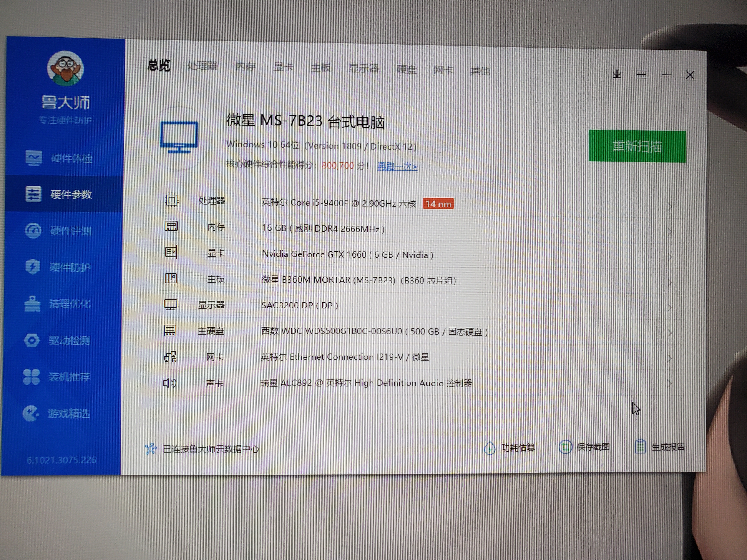Viewport: 747px width, 560px height.
Task: Switch to the 内存 tab
Action: click(246, 66)
